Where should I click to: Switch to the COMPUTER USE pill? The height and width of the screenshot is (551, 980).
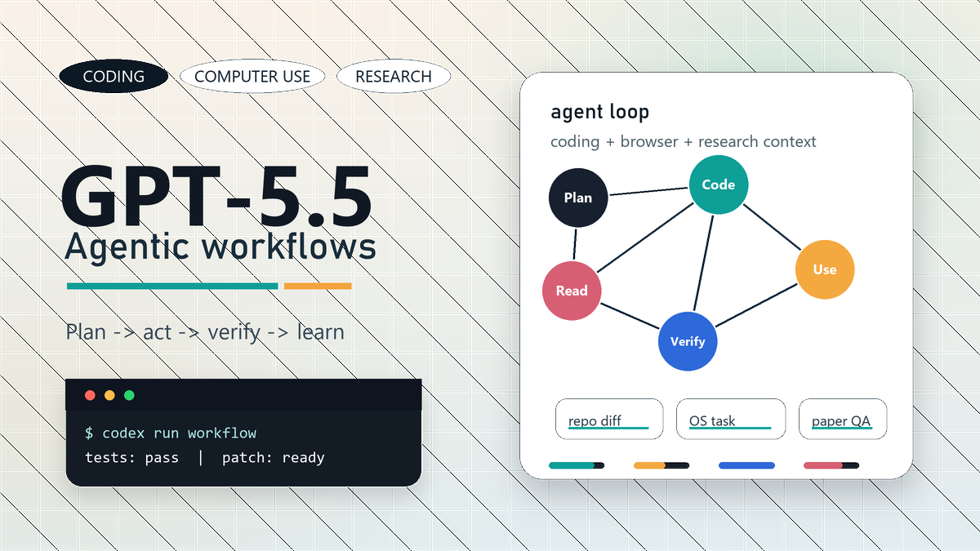pyautogui.click(x=252, y=77)
